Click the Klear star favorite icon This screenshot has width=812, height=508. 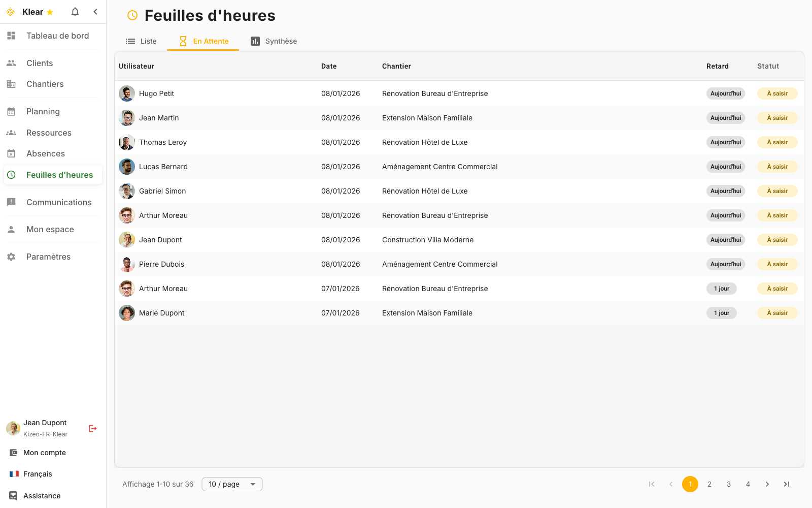[x=50, y=12]
